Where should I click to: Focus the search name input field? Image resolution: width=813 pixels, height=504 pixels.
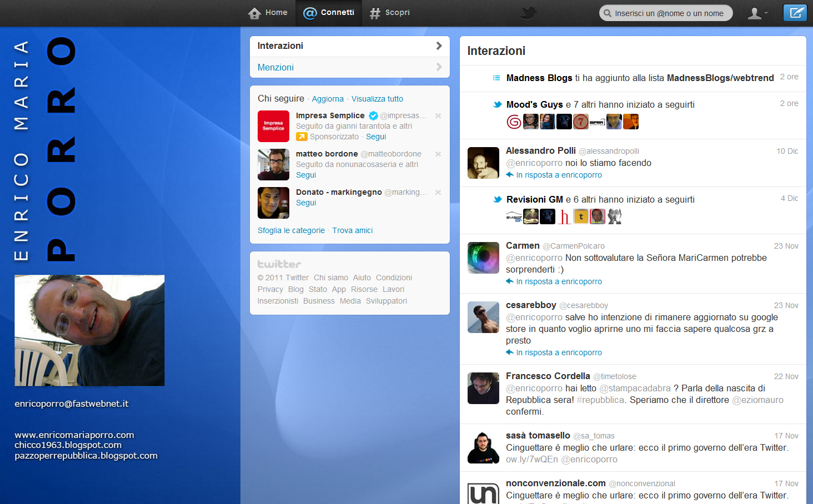pos(666,13)
